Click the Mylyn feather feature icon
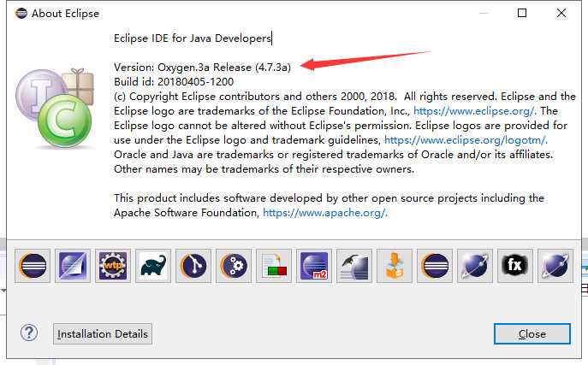This screenshot has height=365, width=588. [354, 266]
